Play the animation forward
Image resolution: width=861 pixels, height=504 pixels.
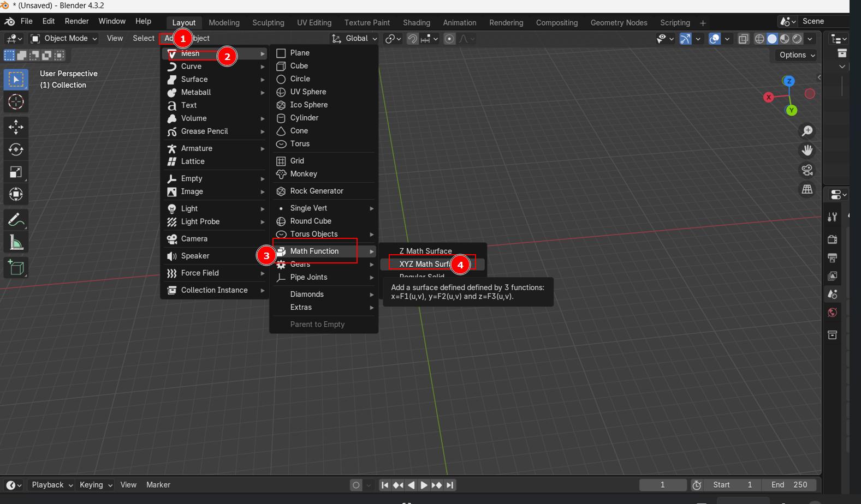(x=424, y=485)
